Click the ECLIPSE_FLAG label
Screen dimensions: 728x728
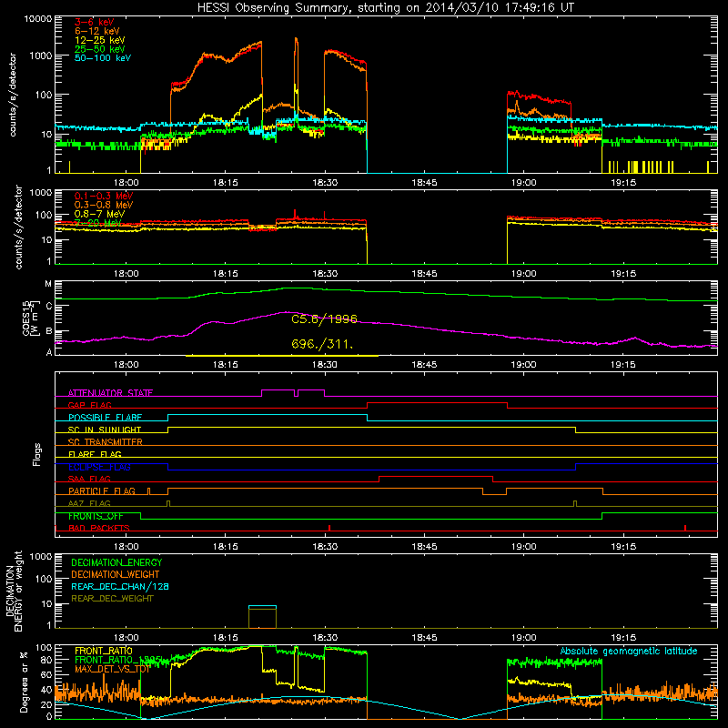pos(99,467)
